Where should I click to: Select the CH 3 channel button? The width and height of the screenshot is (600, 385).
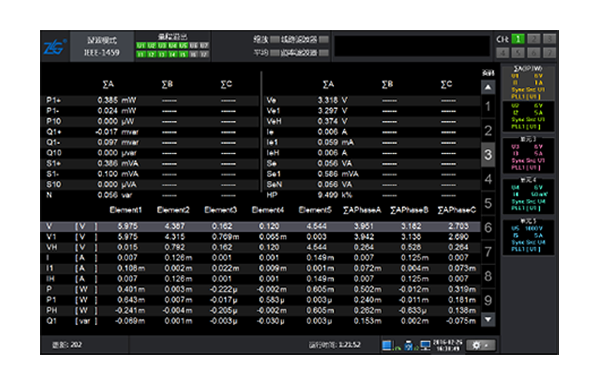(x=549, y=39)
